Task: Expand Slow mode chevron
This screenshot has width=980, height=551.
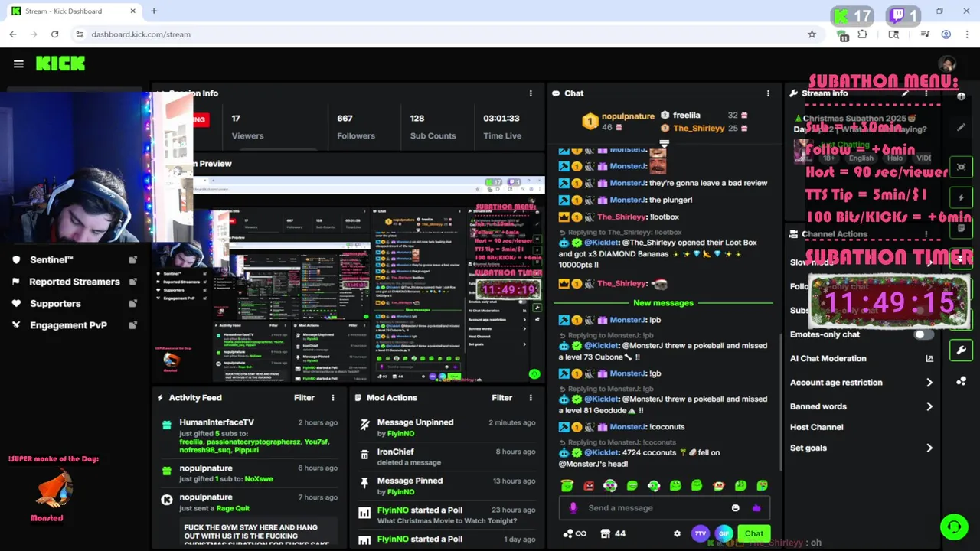Action: click(929, 262)
